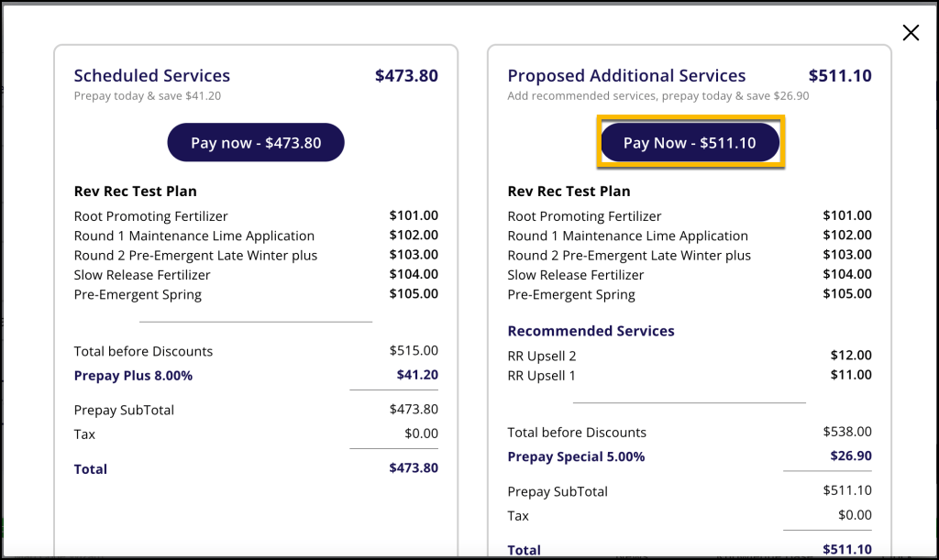
Task: Select the Scheduled Services heading
Action: coord(152,76)
